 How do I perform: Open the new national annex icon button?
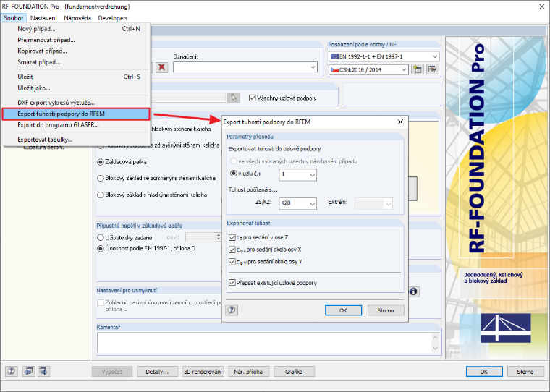pos(418,69)
